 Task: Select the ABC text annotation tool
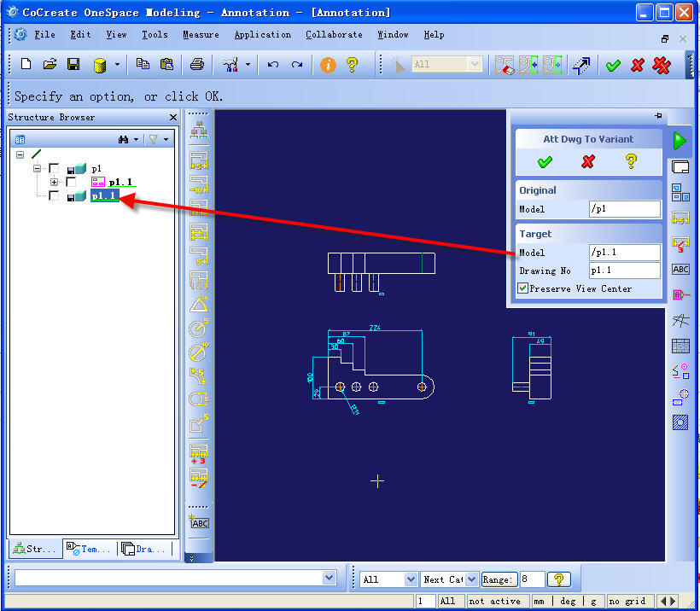pyautogui.click(x=199, y=522)
